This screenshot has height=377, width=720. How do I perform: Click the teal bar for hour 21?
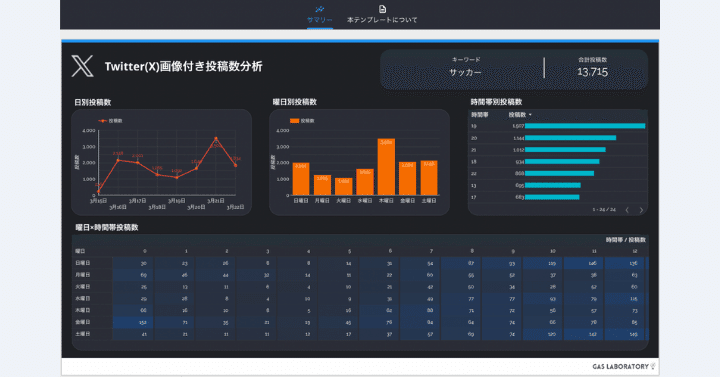[x=565, y=150]
